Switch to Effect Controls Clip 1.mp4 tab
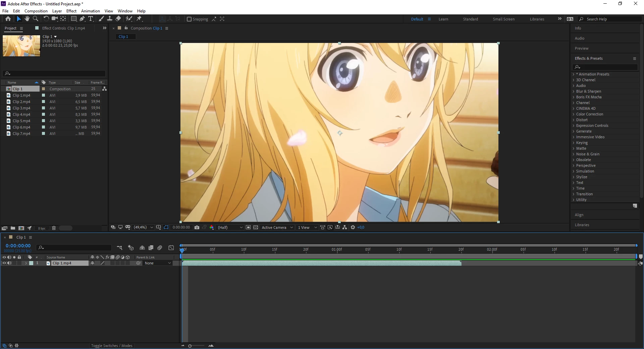The image size is (644, 349). (63, 28)
